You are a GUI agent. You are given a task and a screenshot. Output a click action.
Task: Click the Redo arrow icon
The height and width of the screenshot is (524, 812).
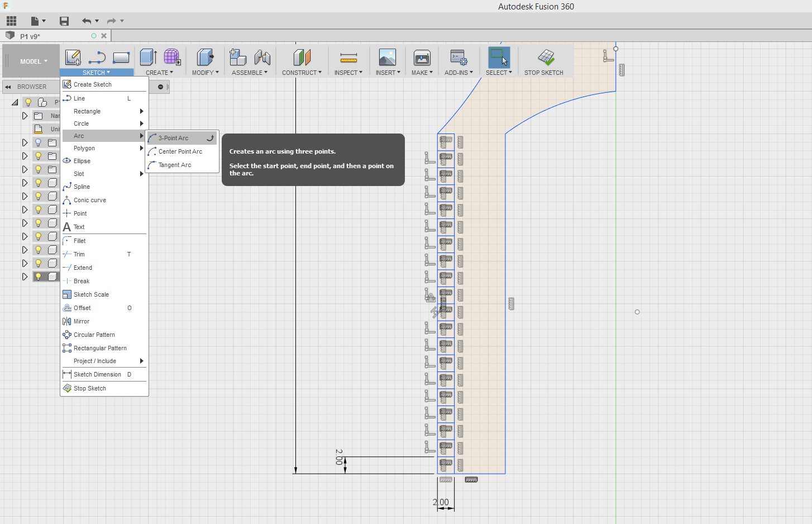click(x=112, y=21)
